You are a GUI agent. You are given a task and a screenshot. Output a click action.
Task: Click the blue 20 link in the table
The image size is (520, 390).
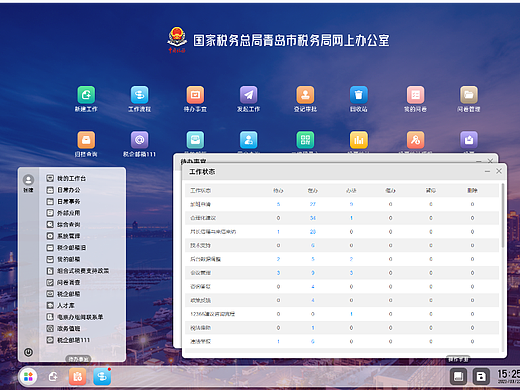point(313,232)
